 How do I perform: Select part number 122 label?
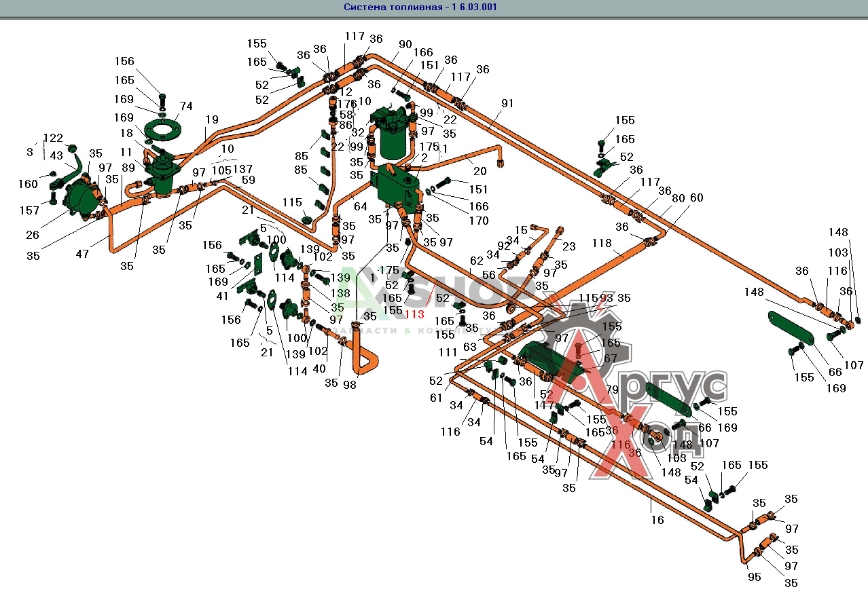(53, 138)
